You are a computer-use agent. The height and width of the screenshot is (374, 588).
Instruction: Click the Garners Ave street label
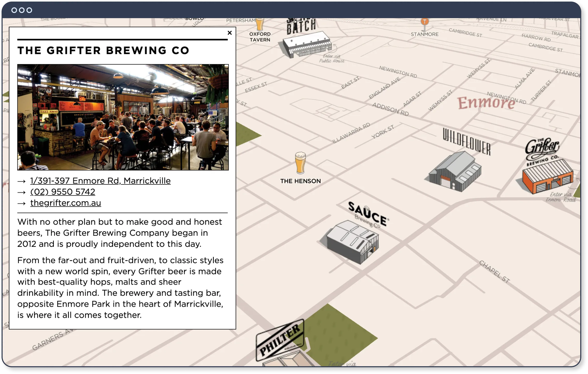click(53, 339)
